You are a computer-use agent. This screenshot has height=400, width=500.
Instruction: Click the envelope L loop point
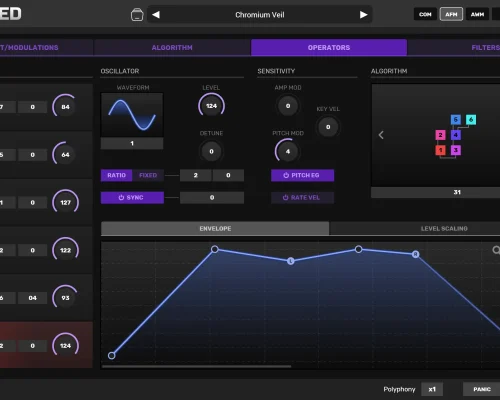pos(291,261)
